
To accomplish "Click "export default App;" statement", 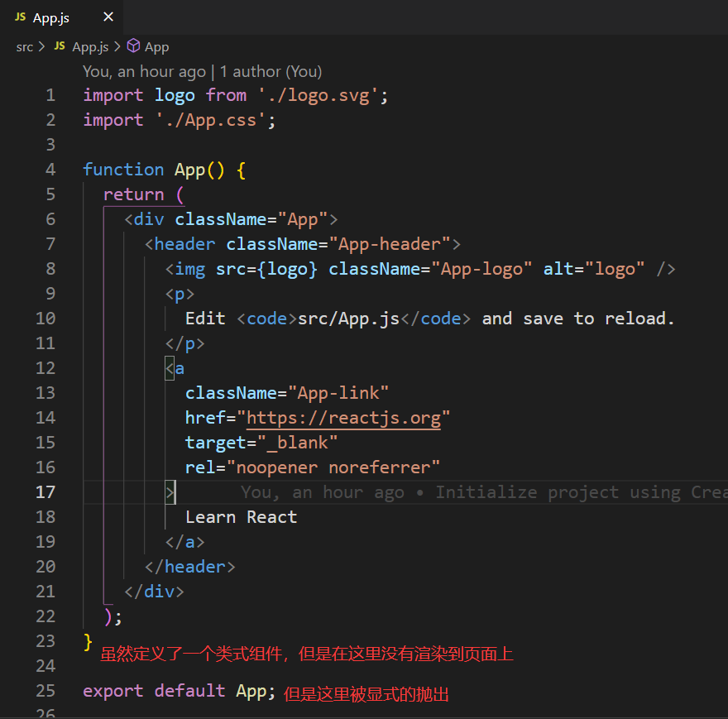I will (180, 691).
